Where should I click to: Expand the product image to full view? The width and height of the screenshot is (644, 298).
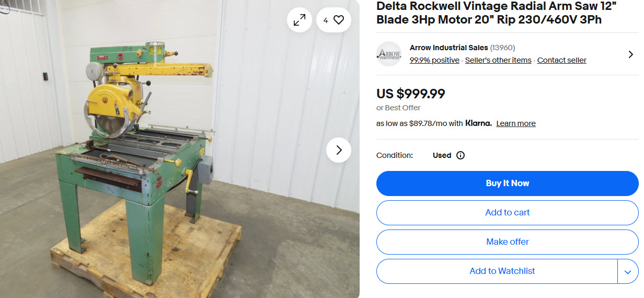pos(300,20)
